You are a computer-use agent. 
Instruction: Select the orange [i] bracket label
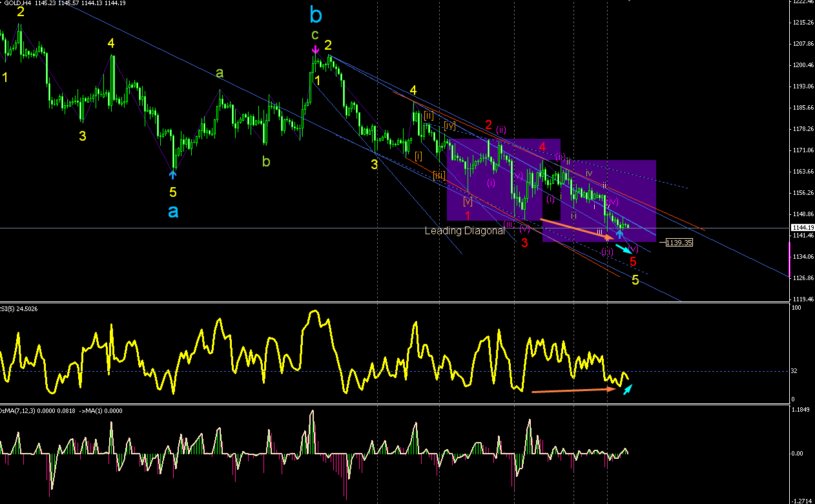tap(418, 156)
